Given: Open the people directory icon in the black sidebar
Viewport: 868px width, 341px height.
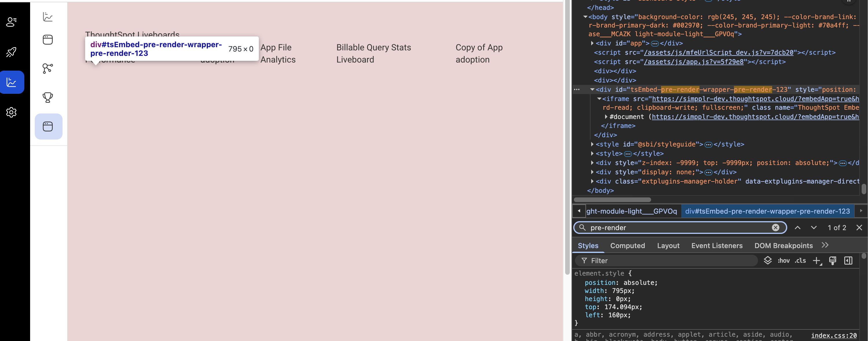Looking at the screenshot, I should (x=12, y=22).
